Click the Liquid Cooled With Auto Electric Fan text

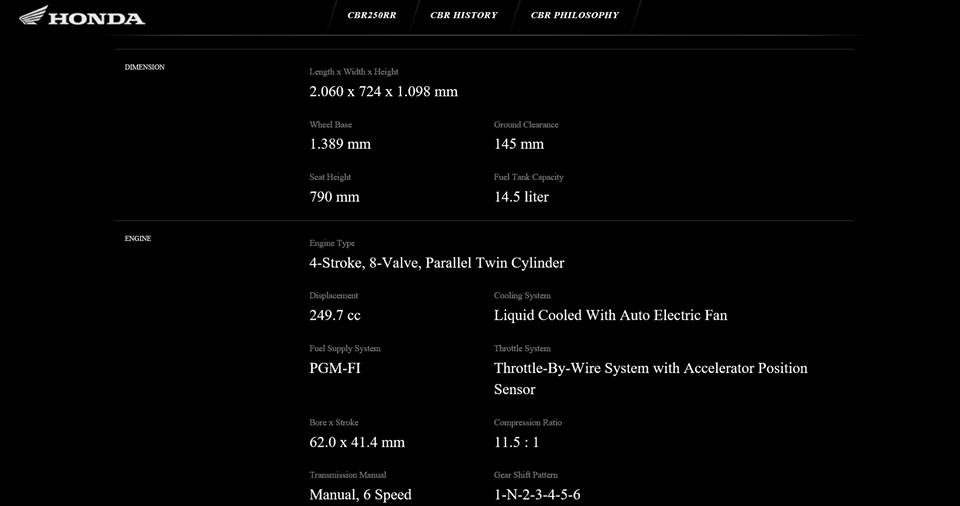tap(610, 315)
